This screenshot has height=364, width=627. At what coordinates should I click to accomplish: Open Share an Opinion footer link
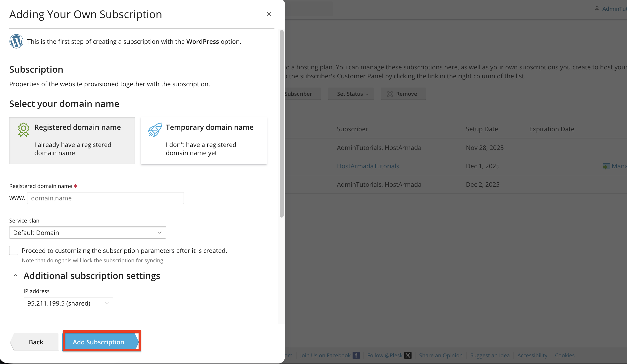click(x=441, y=355)
